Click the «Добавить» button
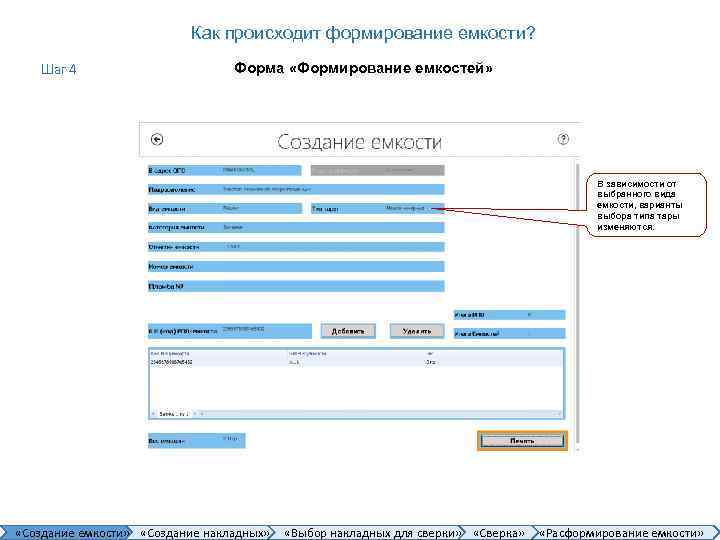Viewport: 720px width, 540px height. point(348,331)
